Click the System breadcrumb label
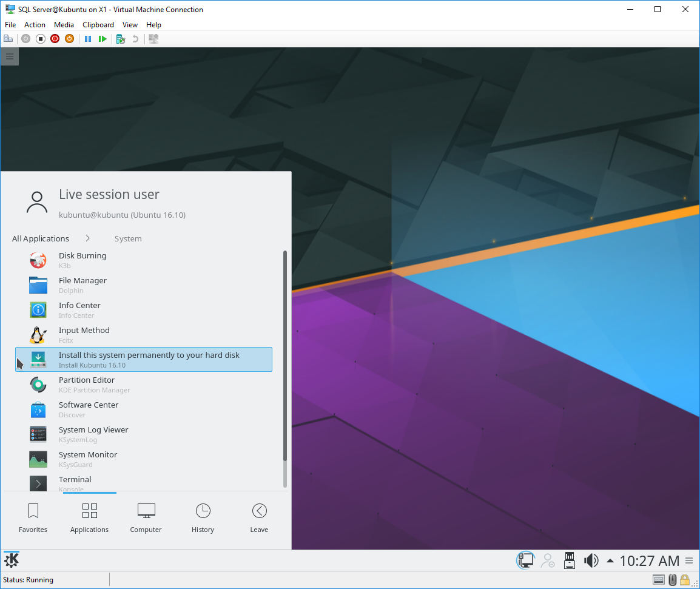The width and height of the screenshot is (700, 589). pyautogui.click(x=128, y=238)
